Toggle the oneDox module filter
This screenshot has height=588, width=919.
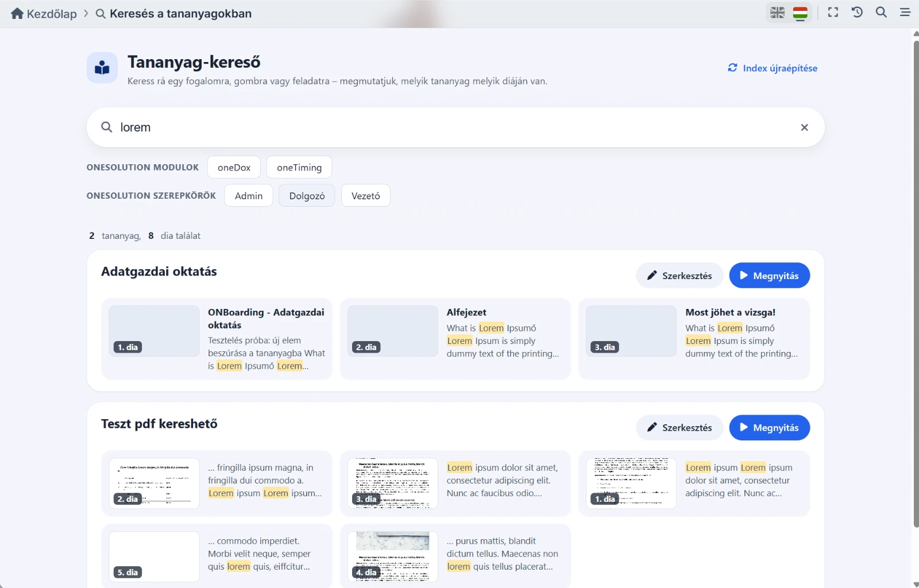click(234, 167)
